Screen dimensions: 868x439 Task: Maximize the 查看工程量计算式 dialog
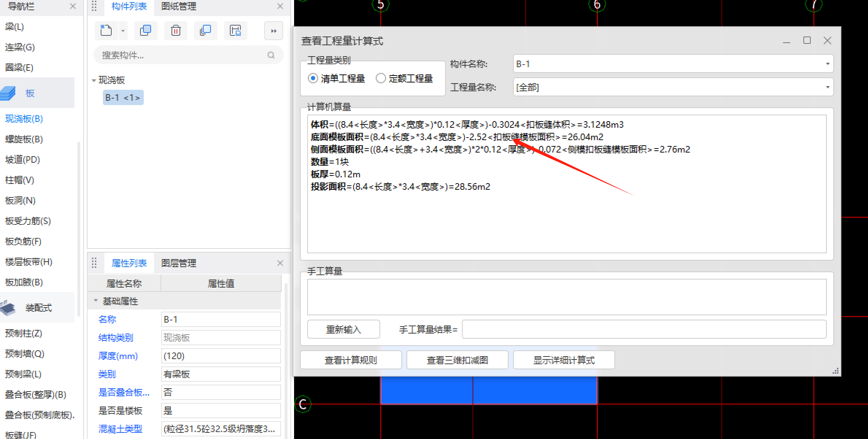click(x=807, y=41)
